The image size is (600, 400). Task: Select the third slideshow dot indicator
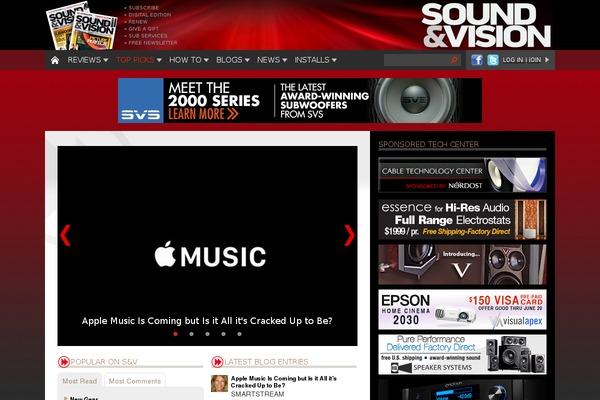coord(207,334)
